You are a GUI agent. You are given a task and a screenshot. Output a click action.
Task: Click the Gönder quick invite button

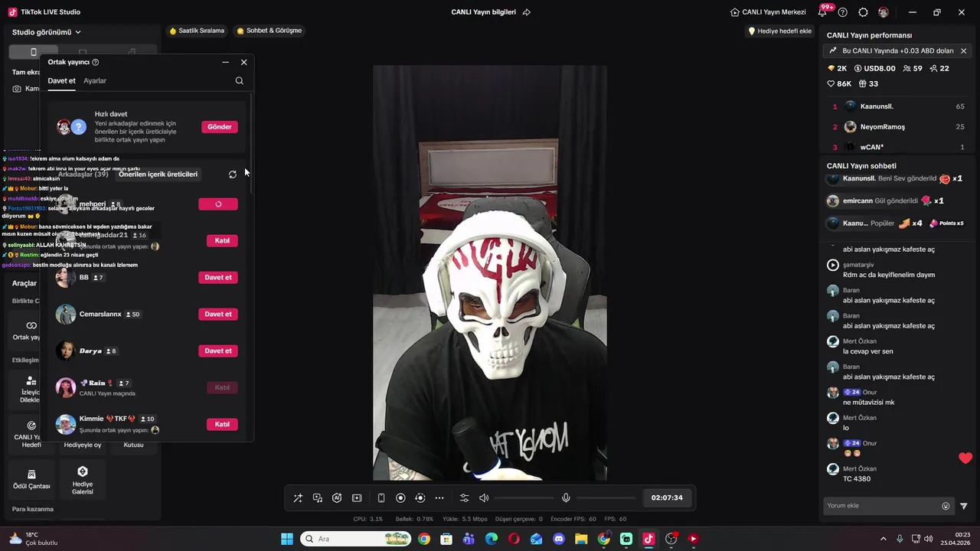click(x=220, y=127)
